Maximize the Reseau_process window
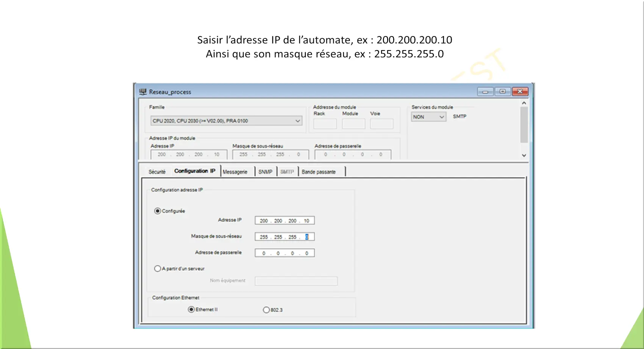 click(x=503, y=91)
